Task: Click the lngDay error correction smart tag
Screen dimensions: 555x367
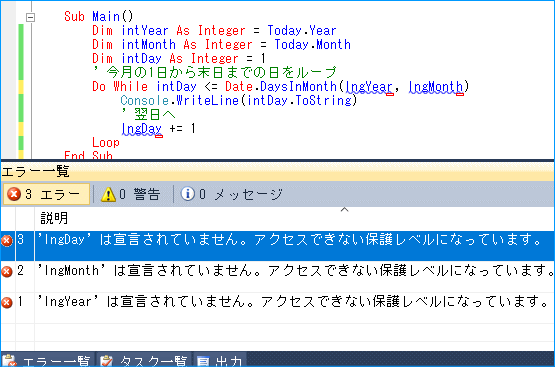Action: tap(159, 136)
